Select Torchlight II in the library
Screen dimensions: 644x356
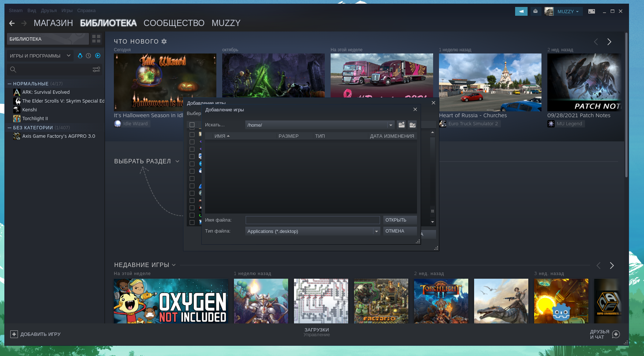click(x=35, y=119)
